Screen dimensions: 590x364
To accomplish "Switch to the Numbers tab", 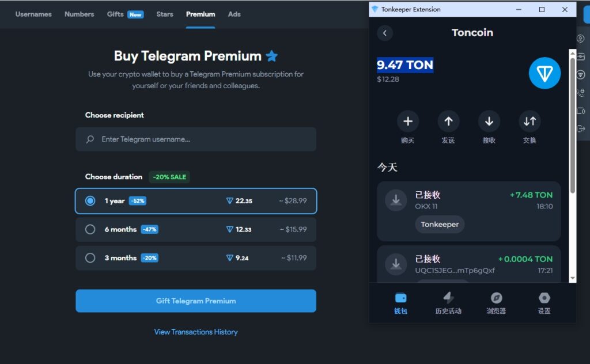I will [80, 14].
